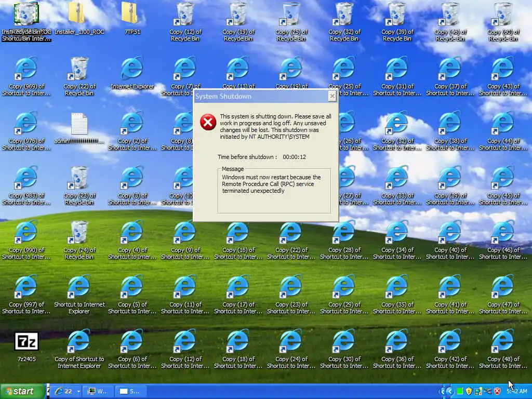Select Copy (40) of Shortcut to Inter... icon
Image resolution: width=532 pixels, height=399 pixels.
[450, 241]
